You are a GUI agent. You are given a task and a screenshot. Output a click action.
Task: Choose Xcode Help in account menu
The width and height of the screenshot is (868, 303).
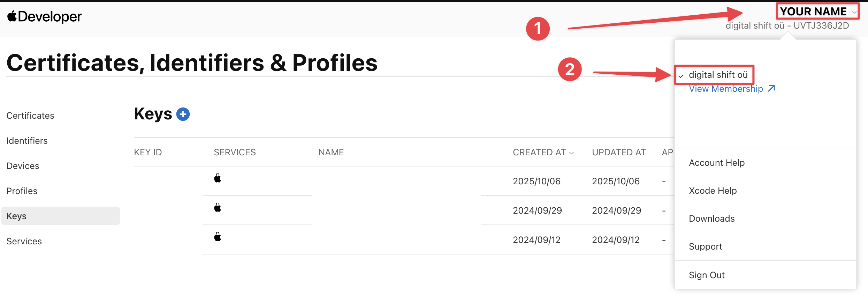pos(713,191)
